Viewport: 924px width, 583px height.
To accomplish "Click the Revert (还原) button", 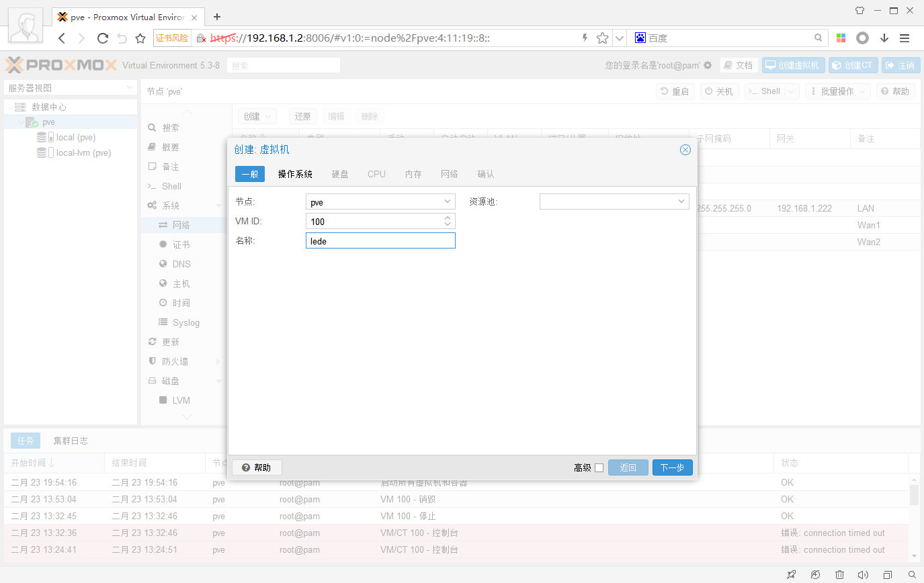I will click(x=302, y=116).
